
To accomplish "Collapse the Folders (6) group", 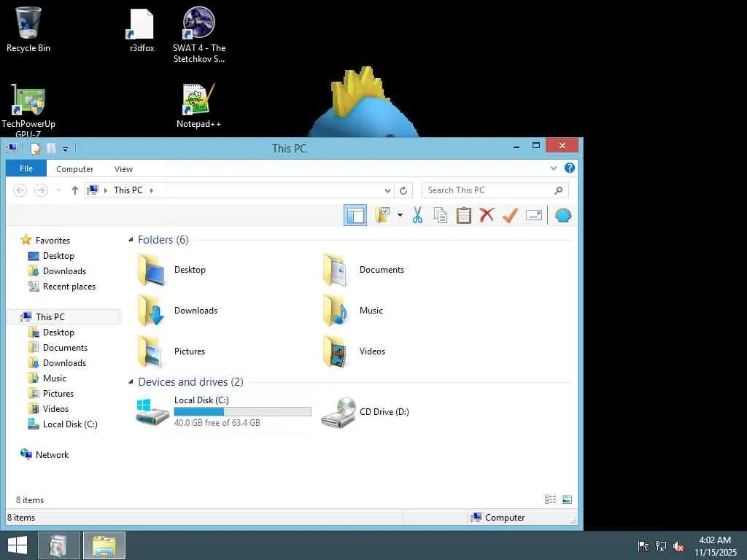I will (x=131, y=239).
